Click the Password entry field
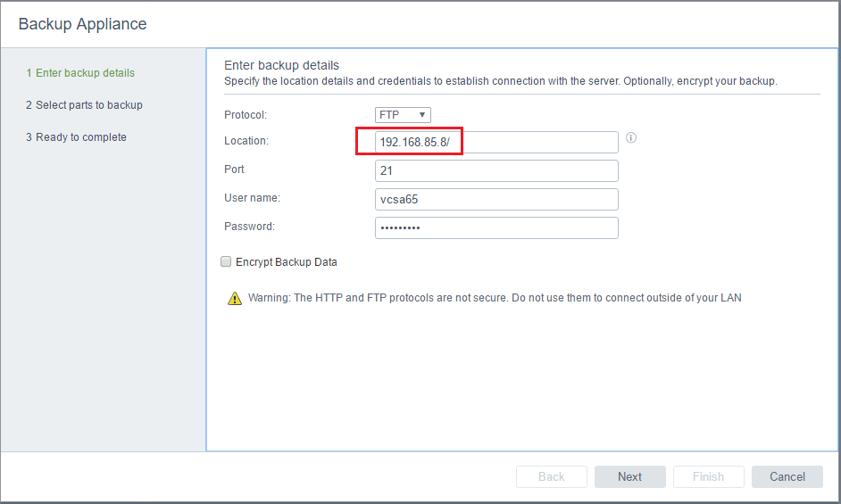The image size is (841, 504). (496, 227)
